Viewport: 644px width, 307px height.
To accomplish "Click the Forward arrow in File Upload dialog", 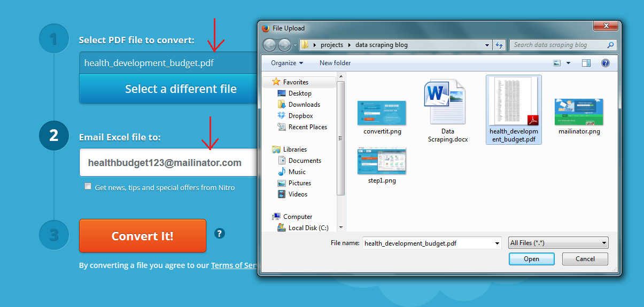I will coord(284,45).
